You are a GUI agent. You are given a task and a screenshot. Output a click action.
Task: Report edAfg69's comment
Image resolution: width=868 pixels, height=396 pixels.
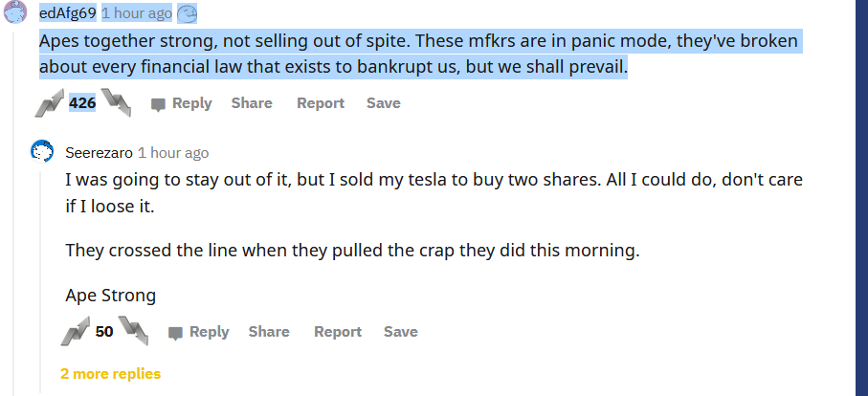point(321,103)
